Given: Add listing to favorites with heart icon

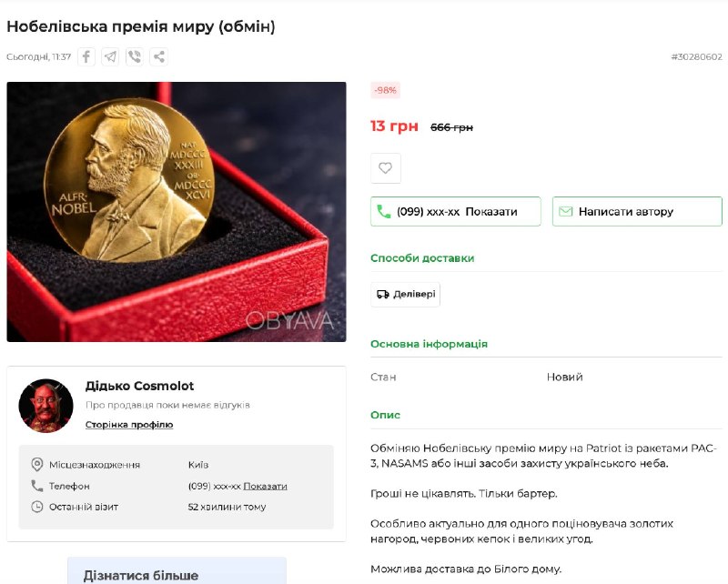Looking at the screenshot, I should coord(385,168).
